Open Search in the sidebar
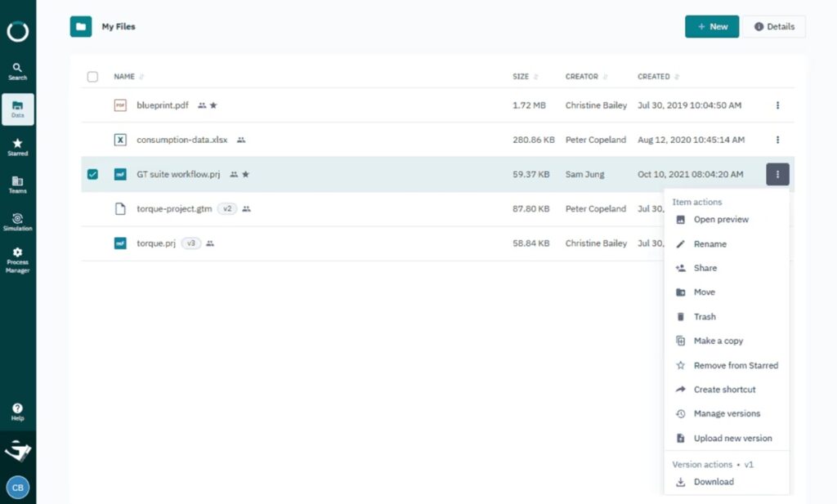837x504 pixels. point(18,71)
